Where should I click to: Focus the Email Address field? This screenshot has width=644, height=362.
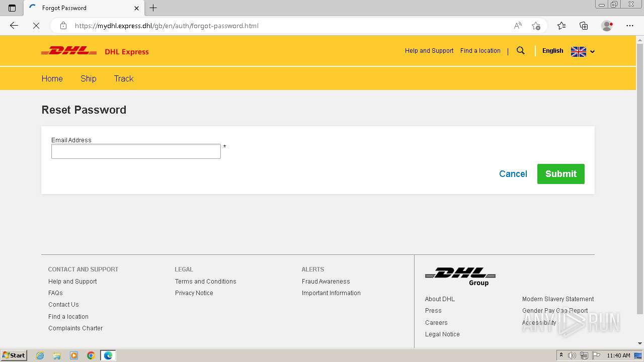[136, 151]
